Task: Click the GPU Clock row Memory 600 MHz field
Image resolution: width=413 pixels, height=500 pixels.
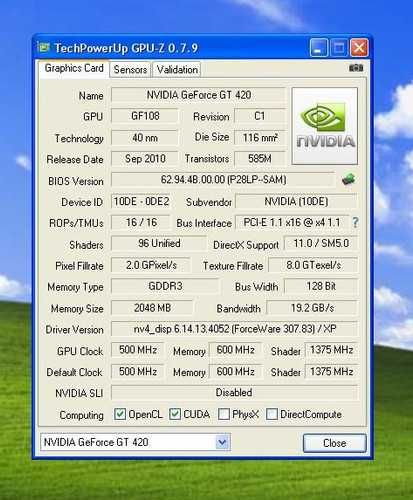Action: point(235,350)
